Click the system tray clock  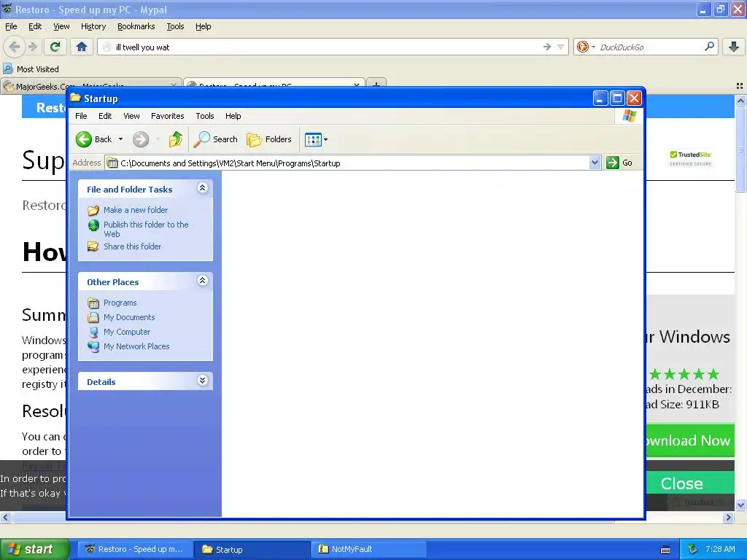point(720,549)
